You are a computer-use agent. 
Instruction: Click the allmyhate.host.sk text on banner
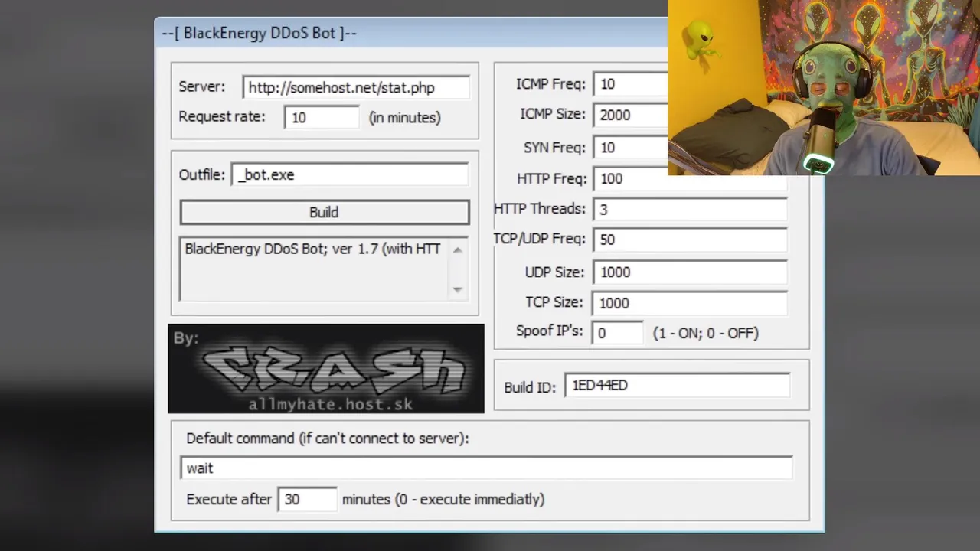tap(330, 405)
